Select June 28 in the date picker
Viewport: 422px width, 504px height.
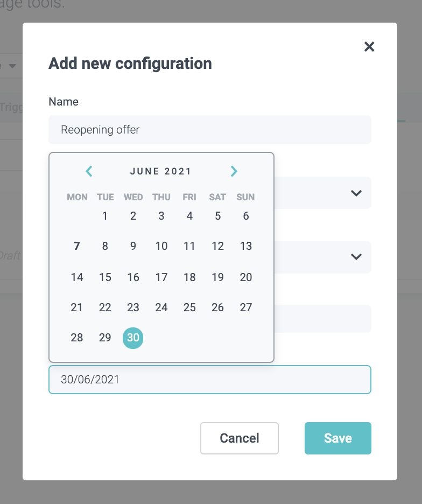coord(77,338)
